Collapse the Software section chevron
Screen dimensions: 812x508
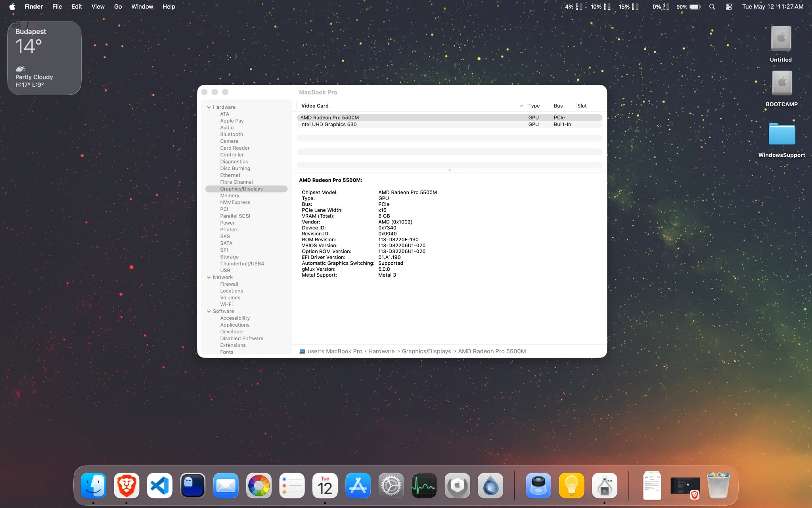[x=209, y=312]
